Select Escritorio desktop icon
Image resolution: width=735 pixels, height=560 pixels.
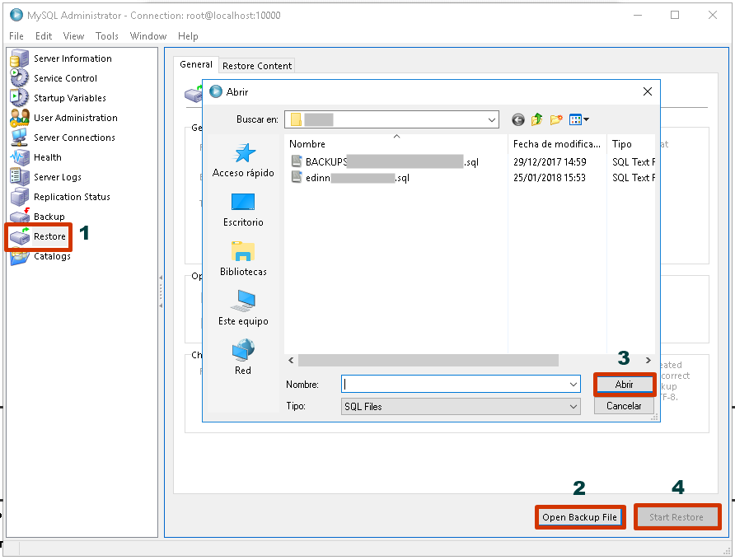click(243, 203)
